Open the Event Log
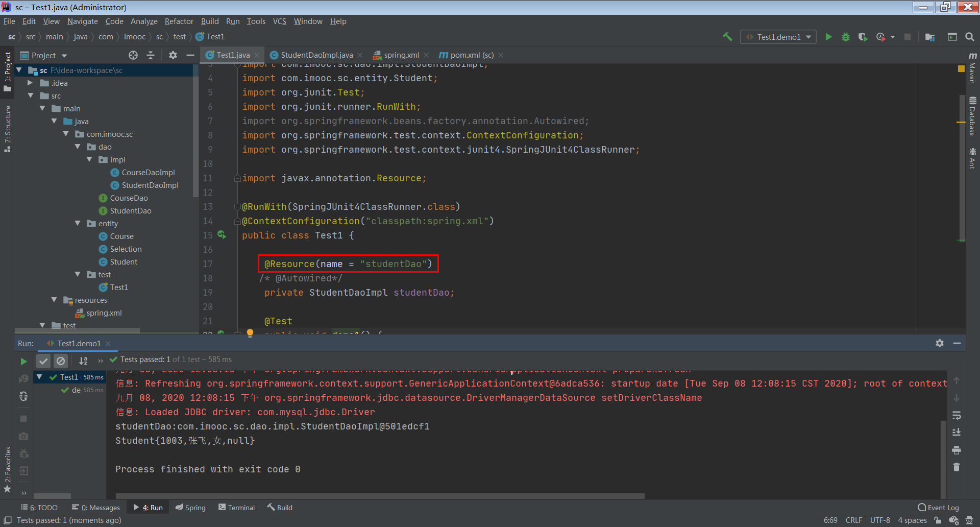 (938, 508)
